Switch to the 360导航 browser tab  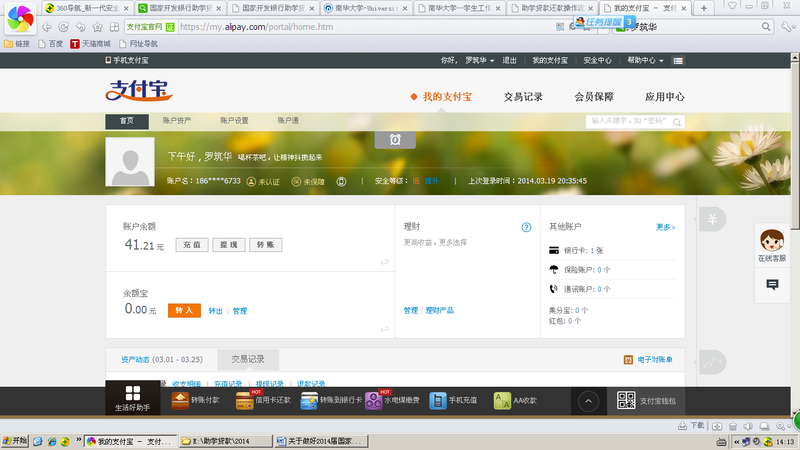click(x=87, y=8)
